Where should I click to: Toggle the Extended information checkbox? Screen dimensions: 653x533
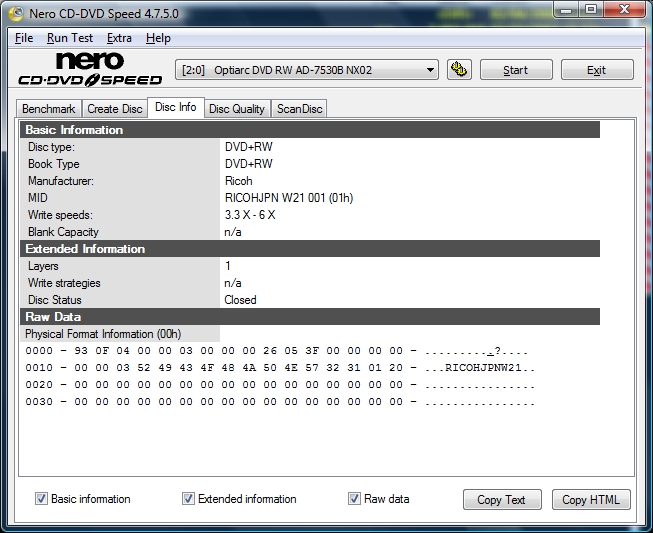188,498
